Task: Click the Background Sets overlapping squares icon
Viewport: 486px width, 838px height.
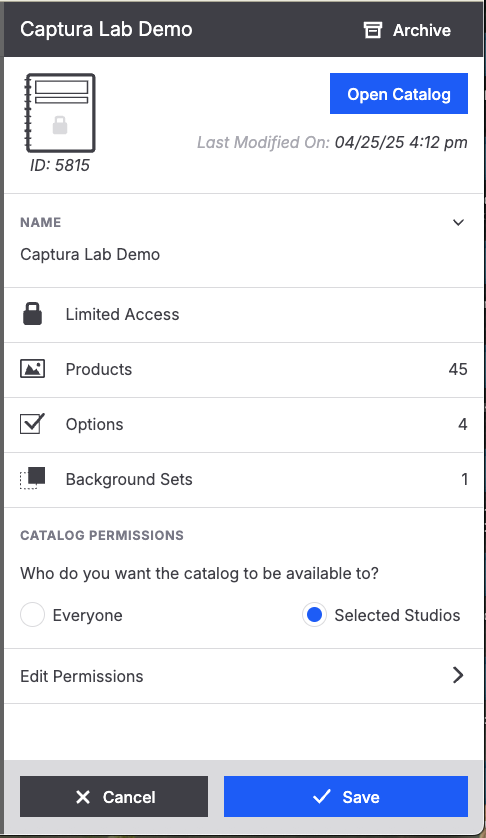Action: coord(33,478)
